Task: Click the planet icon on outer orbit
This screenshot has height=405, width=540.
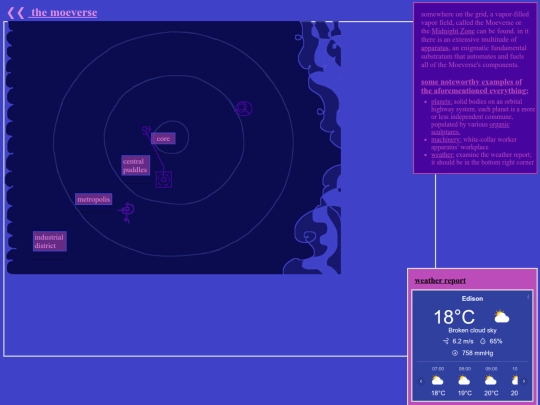Action: [244, 108]
